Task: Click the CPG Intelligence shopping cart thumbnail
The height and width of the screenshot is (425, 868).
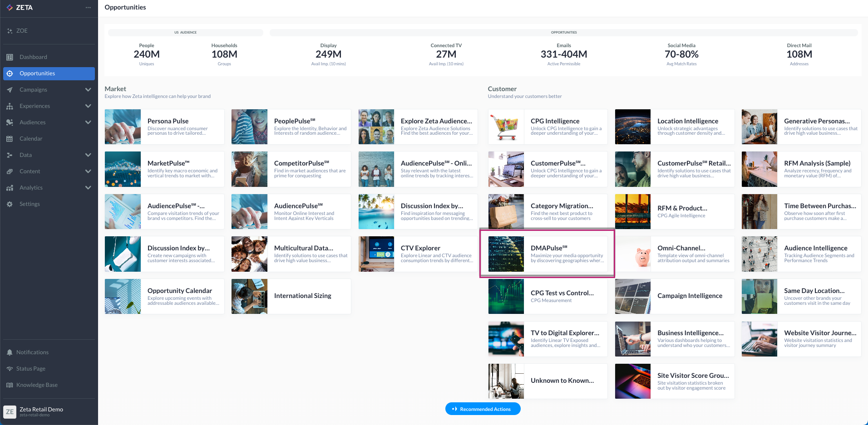Action: (x=506, y=127)
